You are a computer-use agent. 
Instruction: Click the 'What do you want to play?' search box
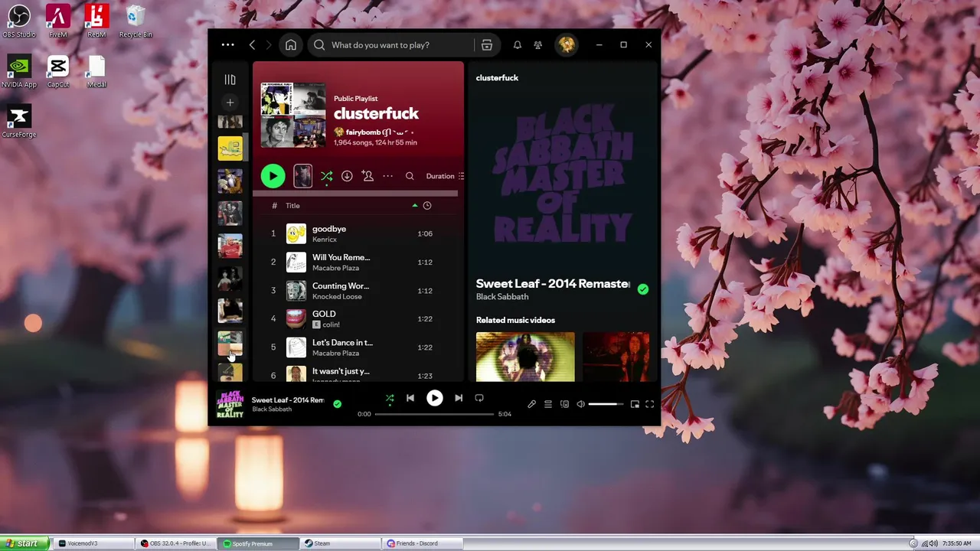[391, 45]
